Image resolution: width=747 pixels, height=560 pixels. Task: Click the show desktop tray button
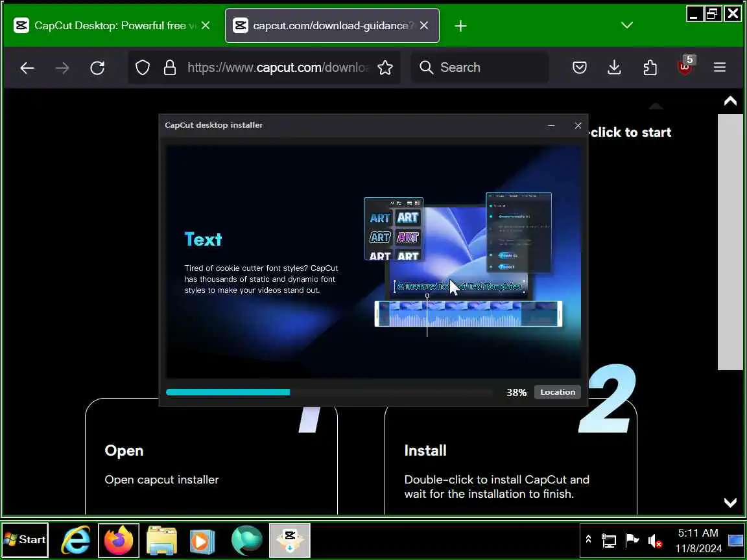[x=736, y=540]
